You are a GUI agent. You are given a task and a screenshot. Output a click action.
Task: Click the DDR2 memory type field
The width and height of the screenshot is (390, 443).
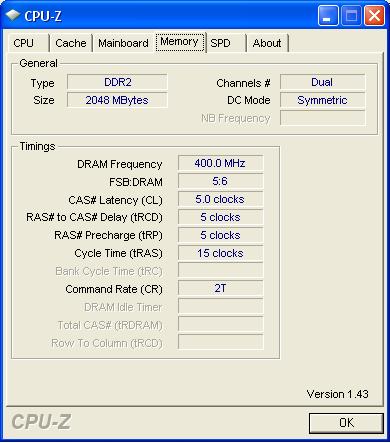pyautogui.click(x=117, y=82)
